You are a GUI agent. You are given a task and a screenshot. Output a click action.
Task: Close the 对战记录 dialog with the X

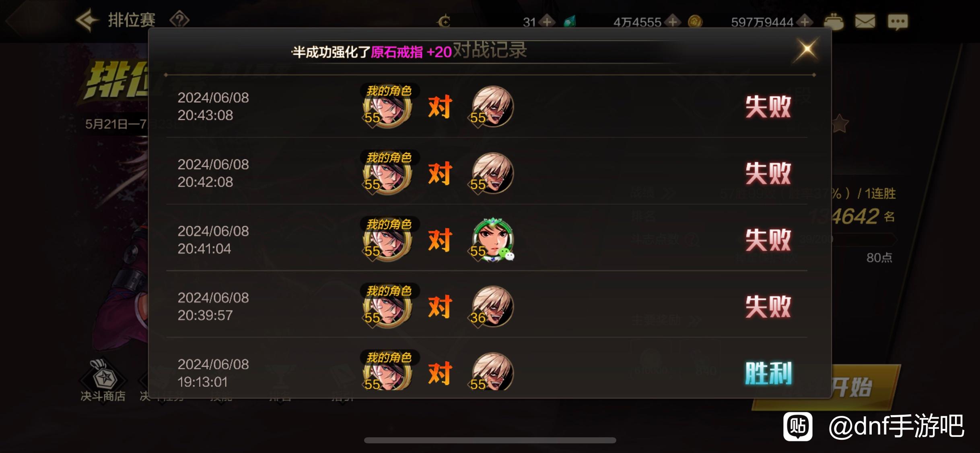(x=807, y=50)
